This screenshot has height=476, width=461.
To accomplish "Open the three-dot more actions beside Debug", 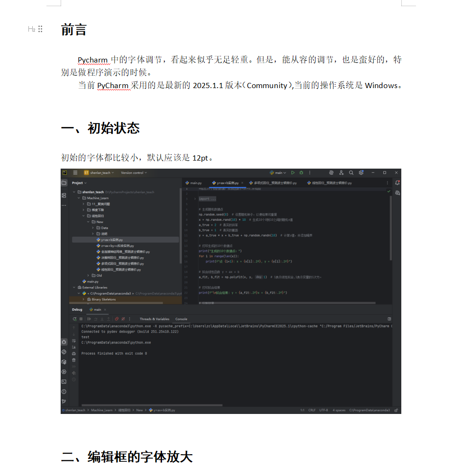I will [x=310, y=173].
